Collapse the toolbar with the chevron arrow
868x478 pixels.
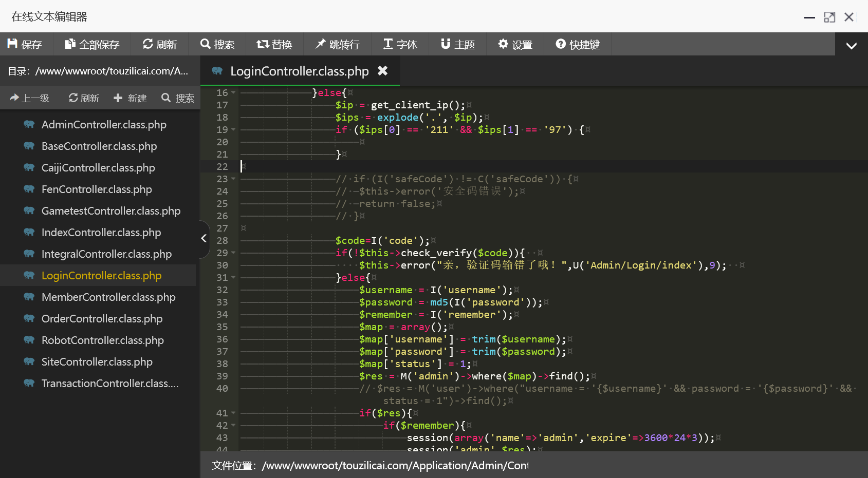coord(851,46)
